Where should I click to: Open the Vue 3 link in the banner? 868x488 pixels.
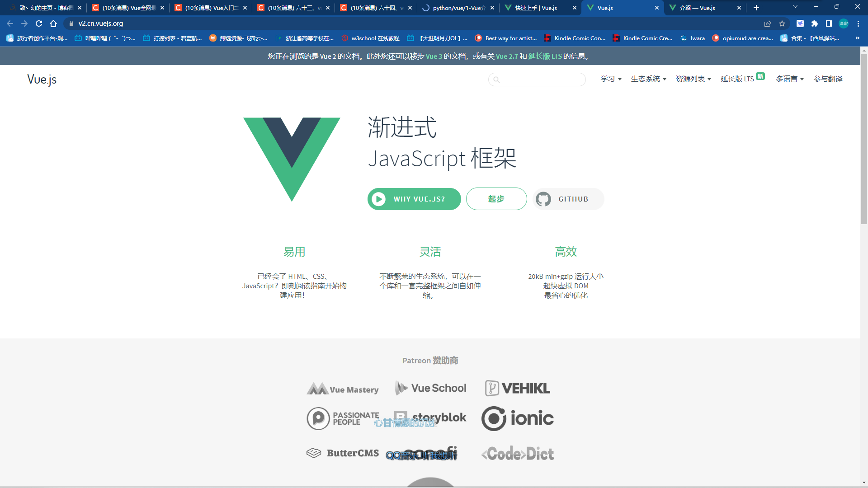[434, 56]
